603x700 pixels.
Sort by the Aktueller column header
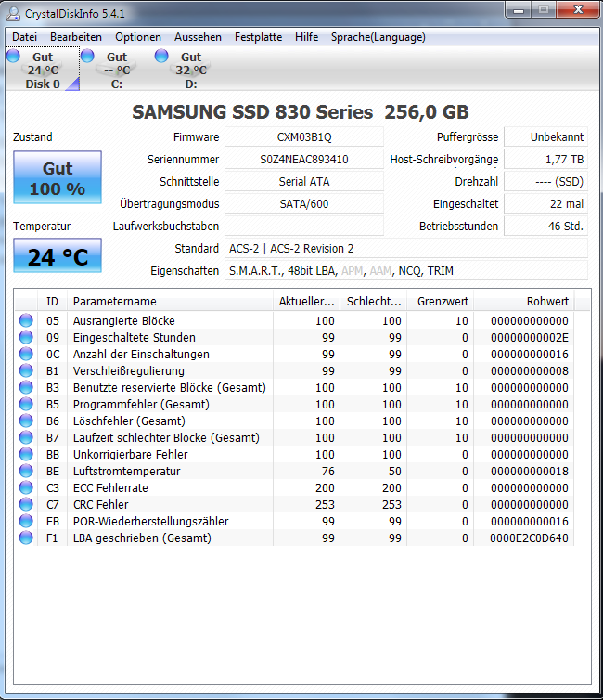(x=306, y=302)
